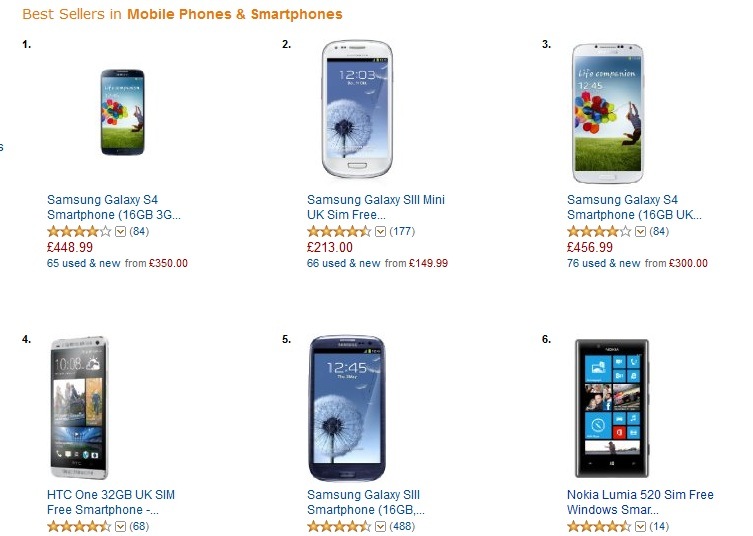The width and height of the screenshot is (753, 536).
Task: Select the HTC One phone image
Action: point(78,407)
